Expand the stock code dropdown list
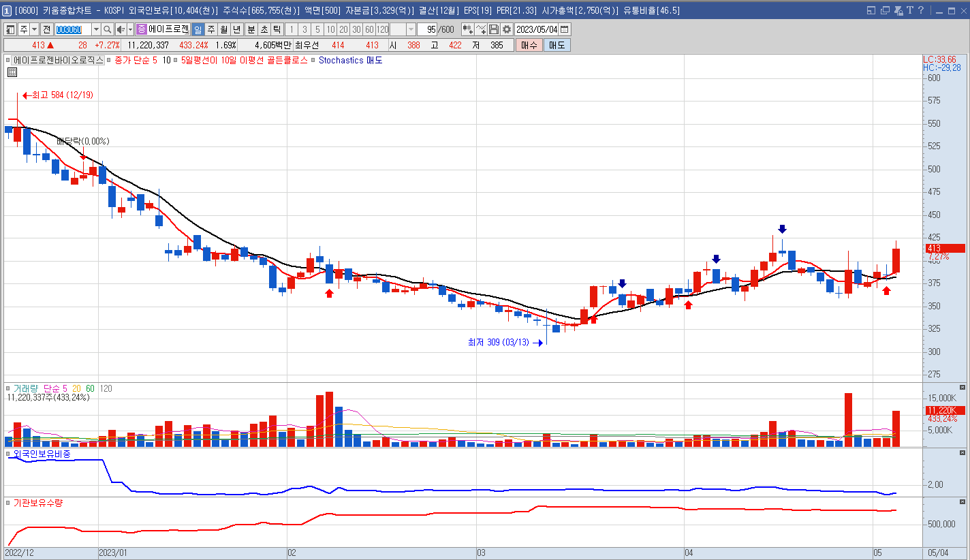This screenshot has width=970, height=560. [96, 29]
